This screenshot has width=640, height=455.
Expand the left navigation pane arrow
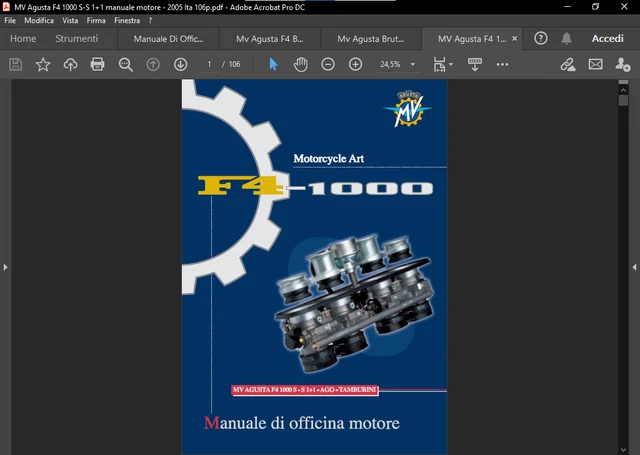tap(5, 267)
